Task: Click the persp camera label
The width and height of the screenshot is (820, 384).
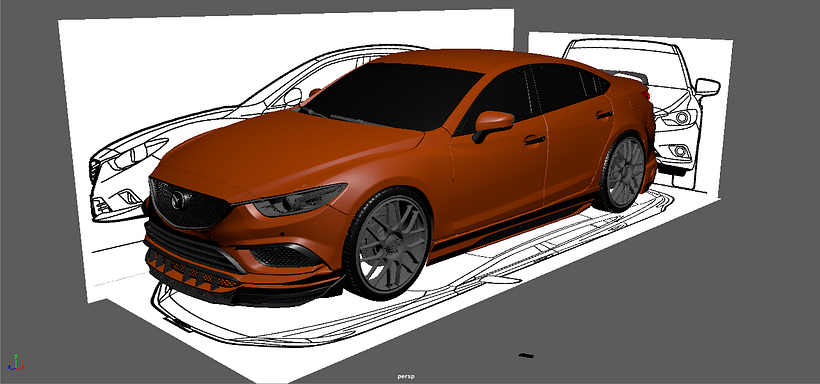Action: point(406,376)
